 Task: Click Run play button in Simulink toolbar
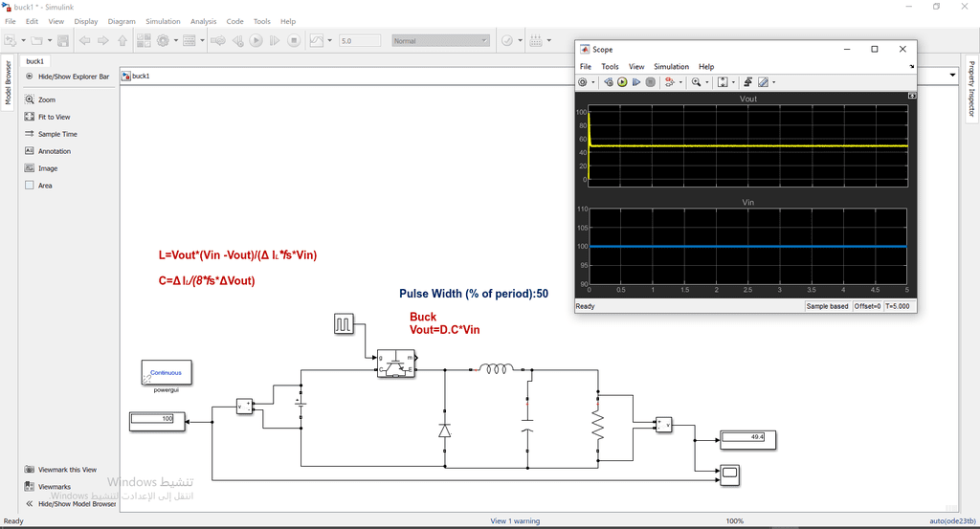click(256, 40)
